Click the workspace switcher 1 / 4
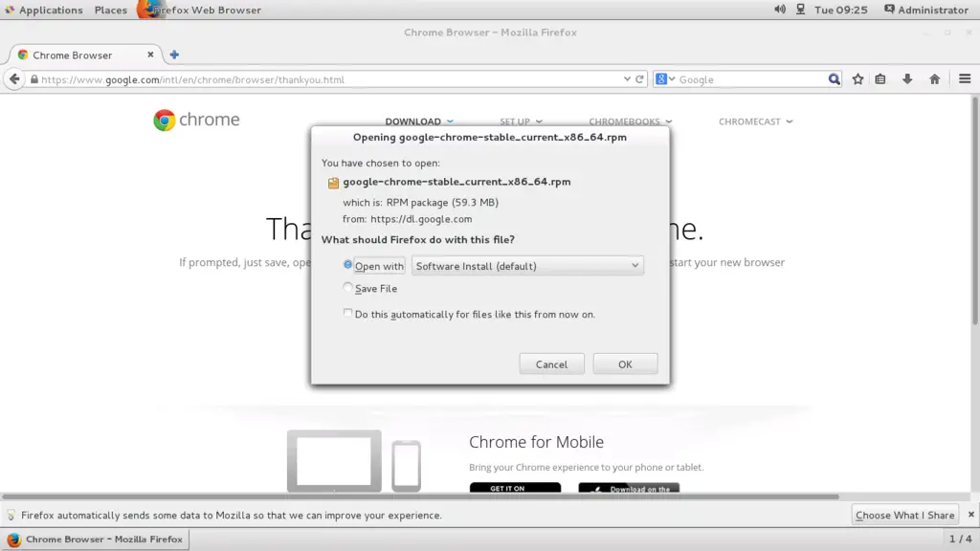Screen dimensions: 980x551 (961, 539)
